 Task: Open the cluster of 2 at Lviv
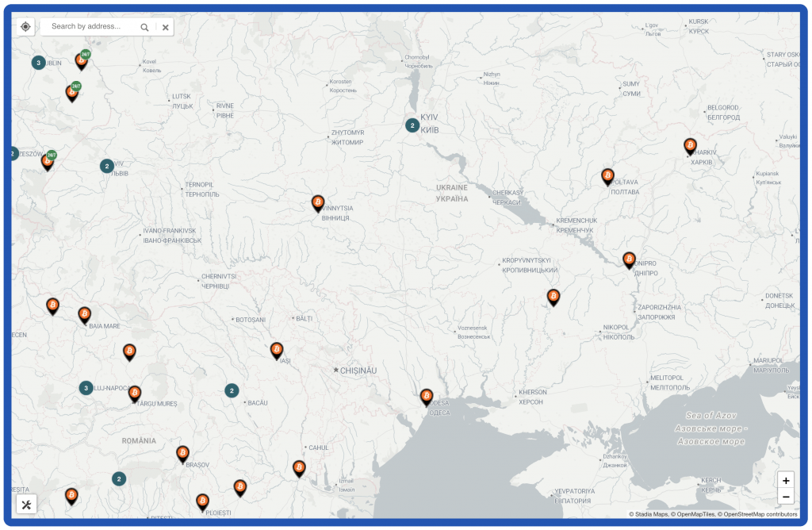(107, 167)
